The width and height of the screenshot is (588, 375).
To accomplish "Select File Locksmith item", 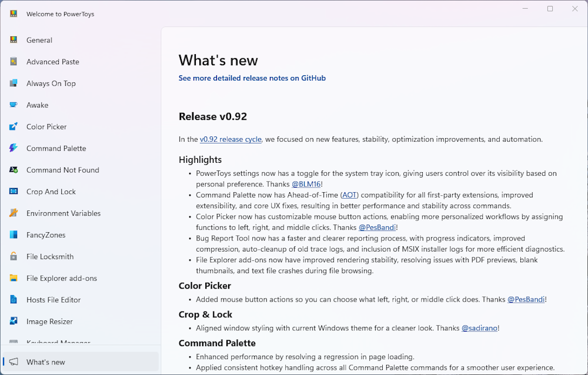I will 81,256.
